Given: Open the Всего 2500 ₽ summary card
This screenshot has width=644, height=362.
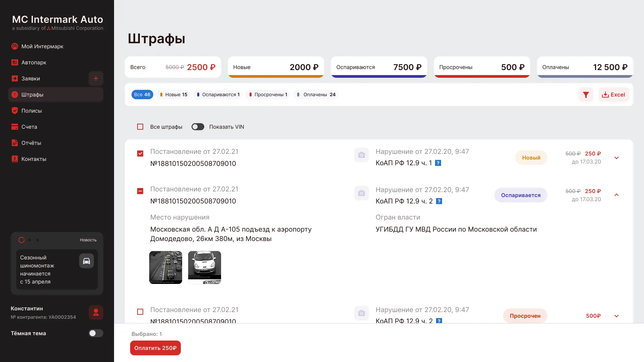Looking at the screenshot, I should (173, 67).
